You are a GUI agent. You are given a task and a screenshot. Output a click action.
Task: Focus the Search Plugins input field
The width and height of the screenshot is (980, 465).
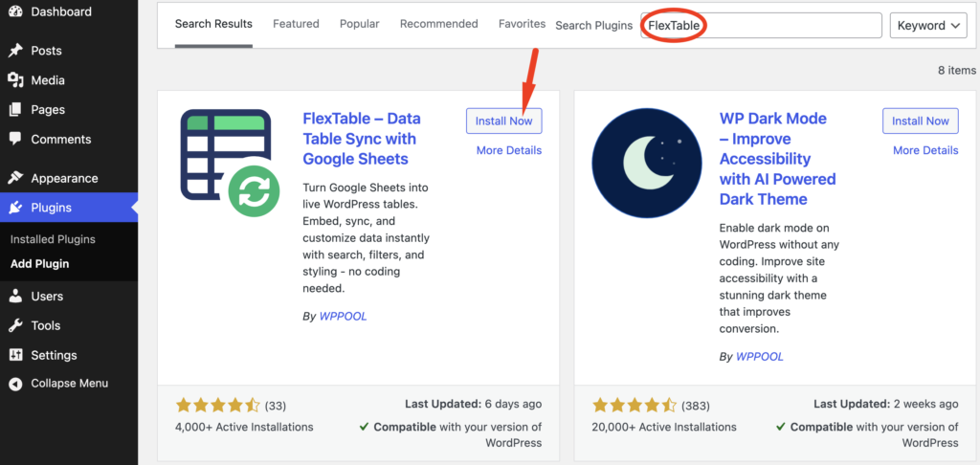click(x=761, y=26)
